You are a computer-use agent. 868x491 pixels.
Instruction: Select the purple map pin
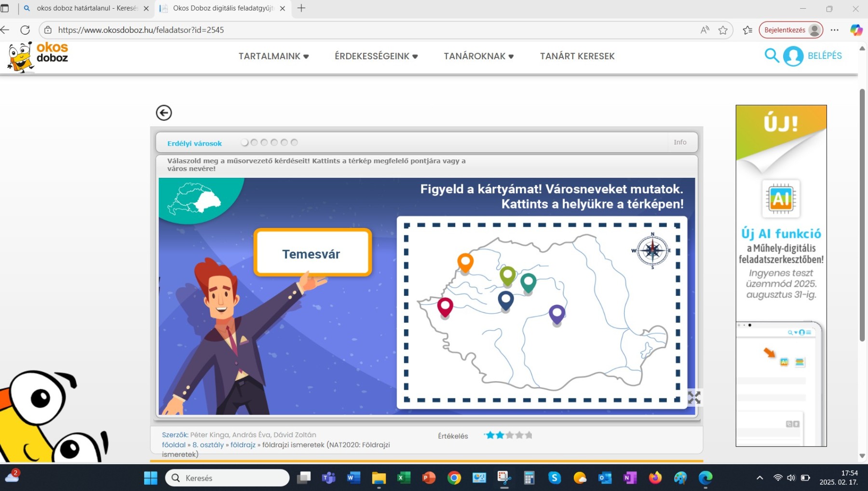click(x=556, y=314)
